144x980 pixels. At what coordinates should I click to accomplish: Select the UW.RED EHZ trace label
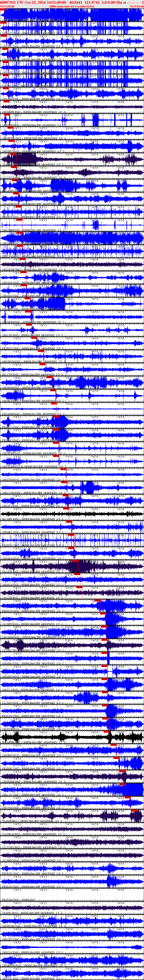pos(34,754)
